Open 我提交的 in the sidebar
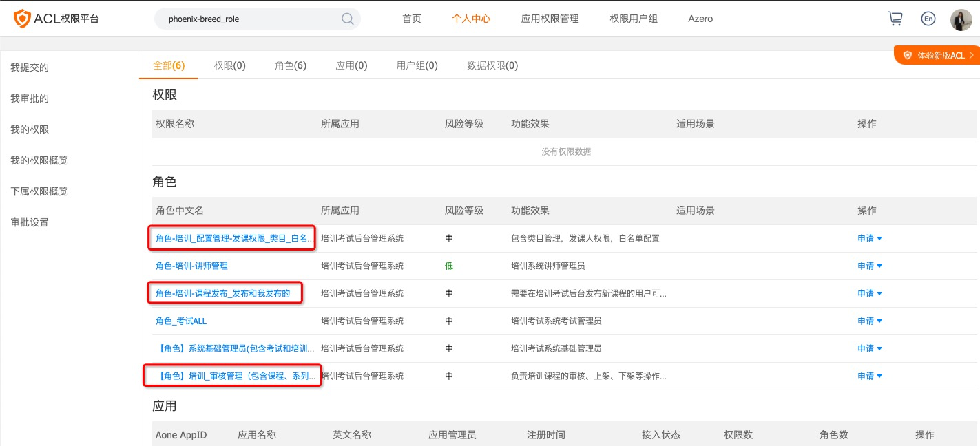 click(x=30, y=67)
